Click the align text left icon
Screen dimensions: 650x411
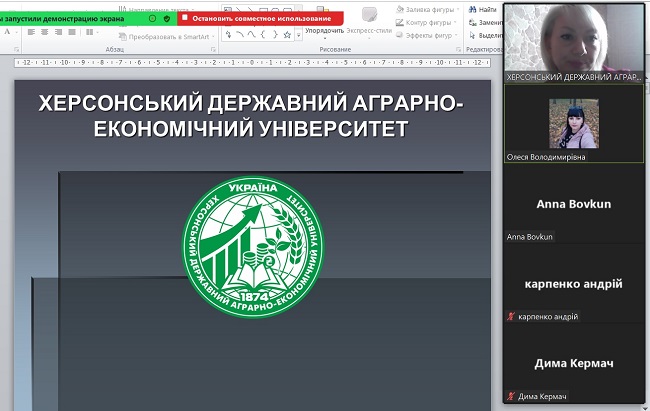(31, 32)
